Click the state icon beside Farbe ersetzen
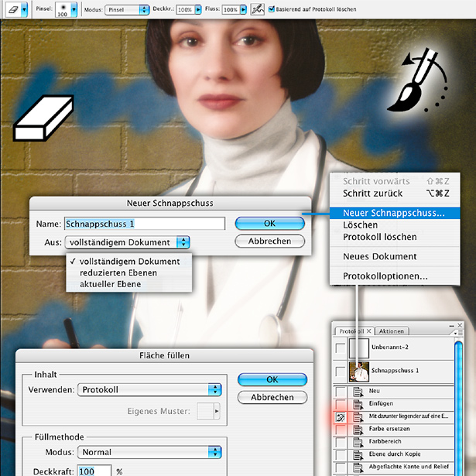Viewport: 476px width, 476px height. click(358, 430)
